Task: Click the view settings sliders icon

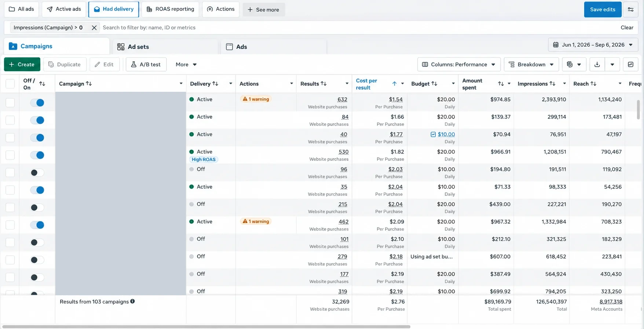Action: tap(630, 10)
